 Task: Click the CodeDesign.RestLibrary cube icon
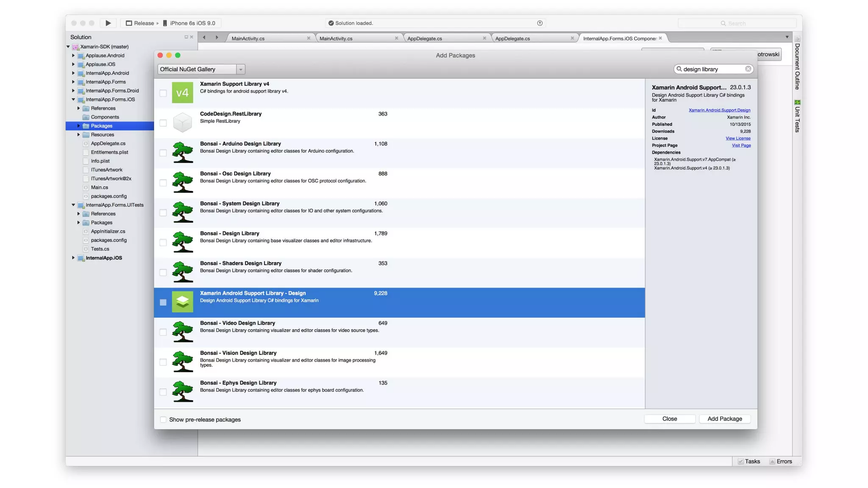click(182, 123)
